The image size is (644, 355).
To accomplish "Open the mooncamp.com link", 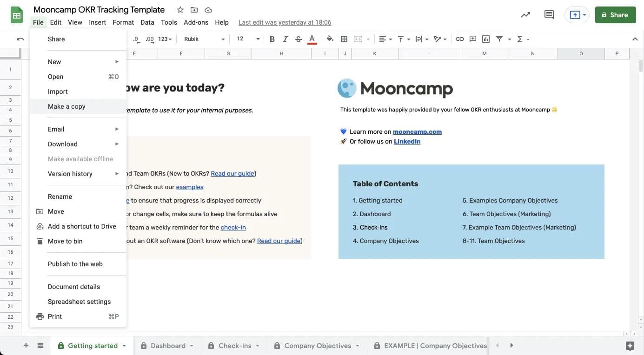I will click(x=417, y=131).
